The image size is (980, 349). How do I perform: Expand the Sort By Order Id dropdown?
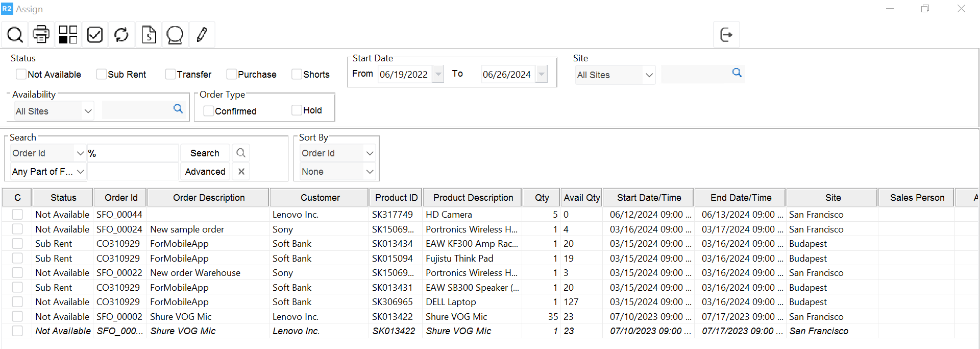(337, 153)
